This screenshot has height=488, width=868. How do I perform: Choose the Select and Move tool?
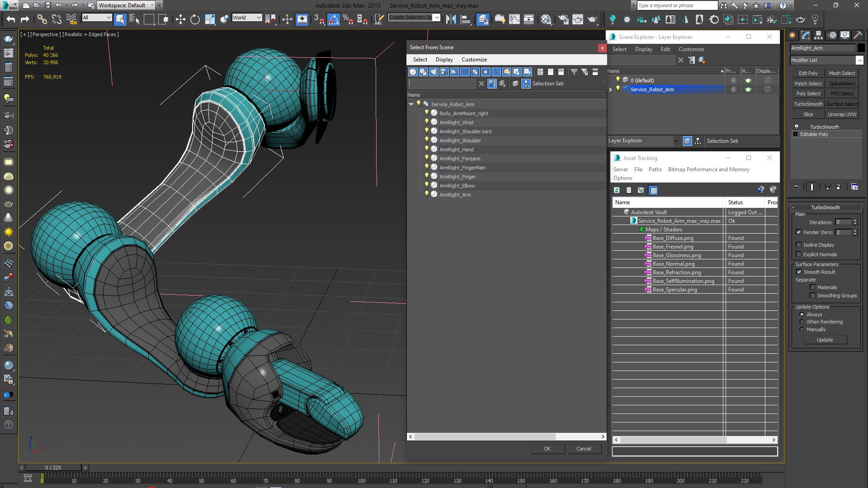[180, 19]
